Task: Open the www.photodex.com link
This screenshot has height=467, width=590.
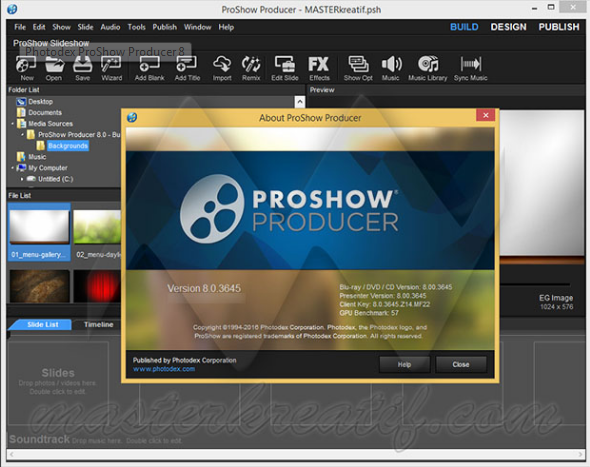Action: coord(164,369)
